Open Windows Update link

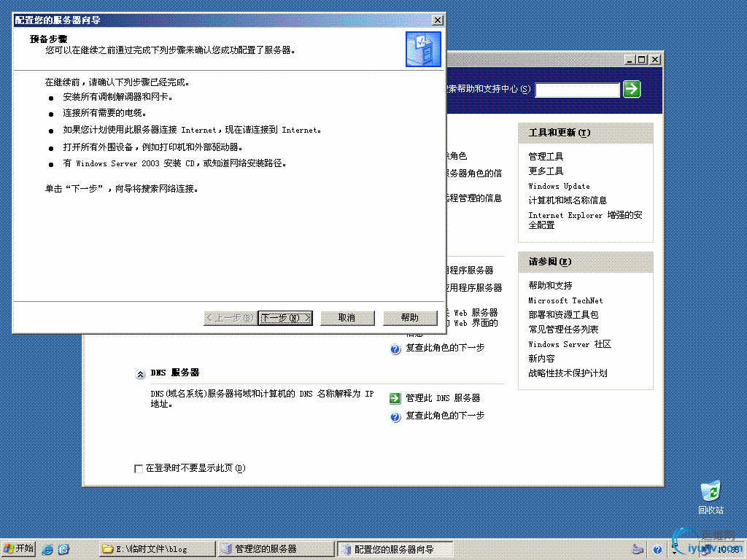pos(560,186)
